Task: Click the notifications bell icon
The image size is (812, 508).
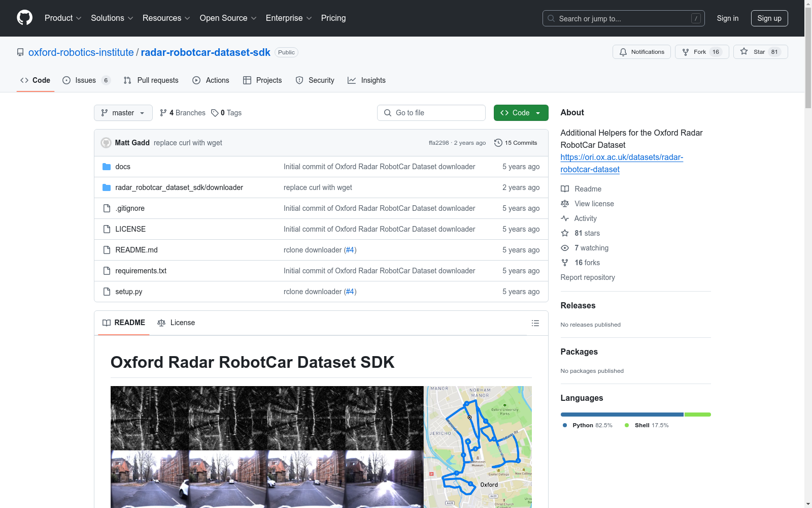Action: click(623, 52)
